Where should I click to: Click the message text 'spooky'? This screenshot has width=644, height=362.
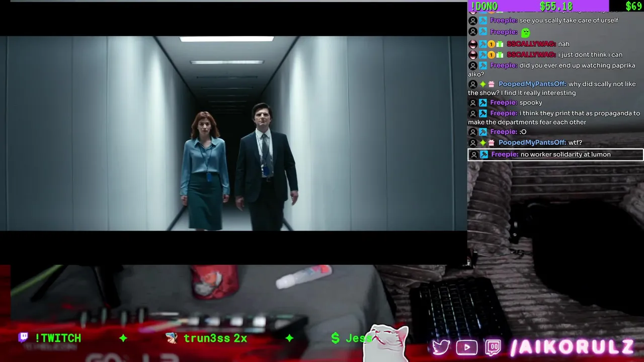(531, 103)
